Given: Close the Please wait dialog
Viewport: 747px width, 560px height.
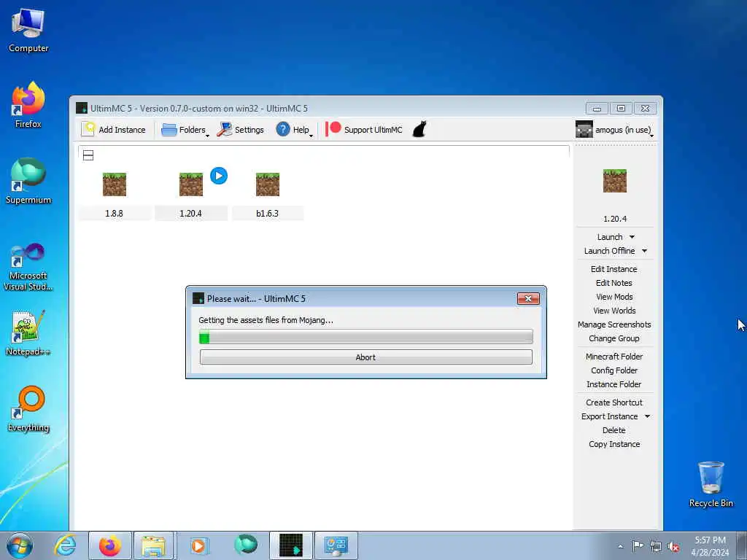Looking at the screenshot, I should pyautogui.click(x=528, y=298).
